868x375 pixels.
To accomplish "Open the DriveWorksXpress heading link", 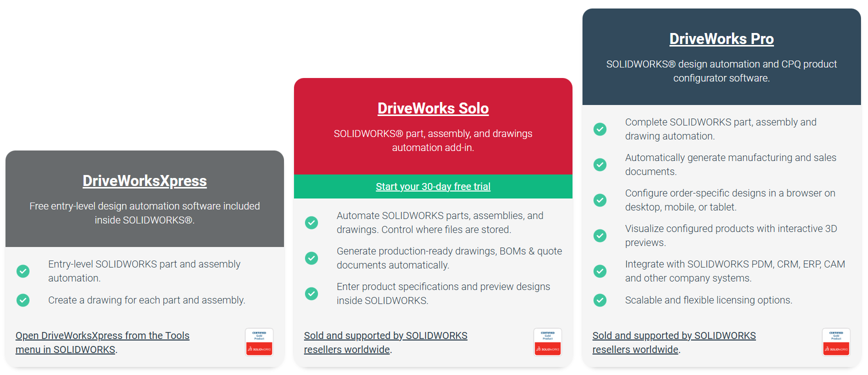I will (144, 180).
